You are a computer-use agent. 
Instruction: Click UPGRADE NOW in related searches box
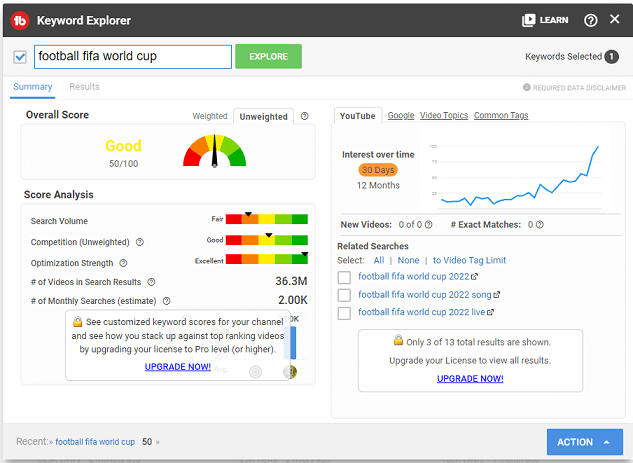[470, 379]
